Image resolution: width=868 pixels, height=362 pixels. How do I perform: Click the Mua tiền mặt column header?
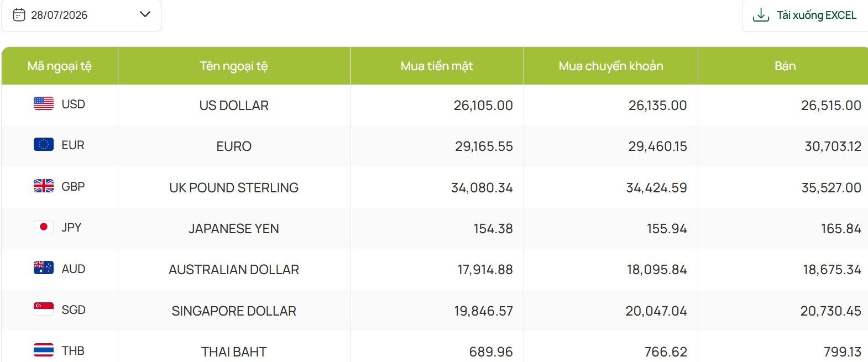click(x=437, y=66)
